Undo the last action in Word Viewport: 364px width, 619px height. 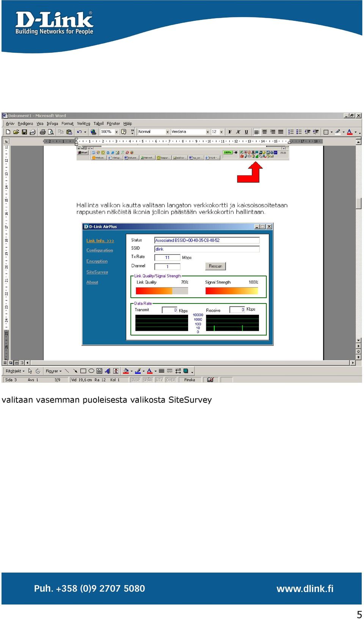coord(79,132)
